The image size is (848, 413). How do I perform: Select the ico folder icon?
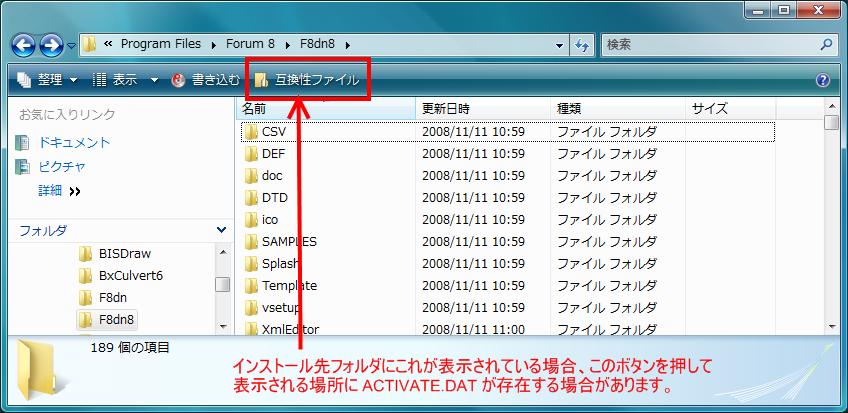tap(250, 219)
